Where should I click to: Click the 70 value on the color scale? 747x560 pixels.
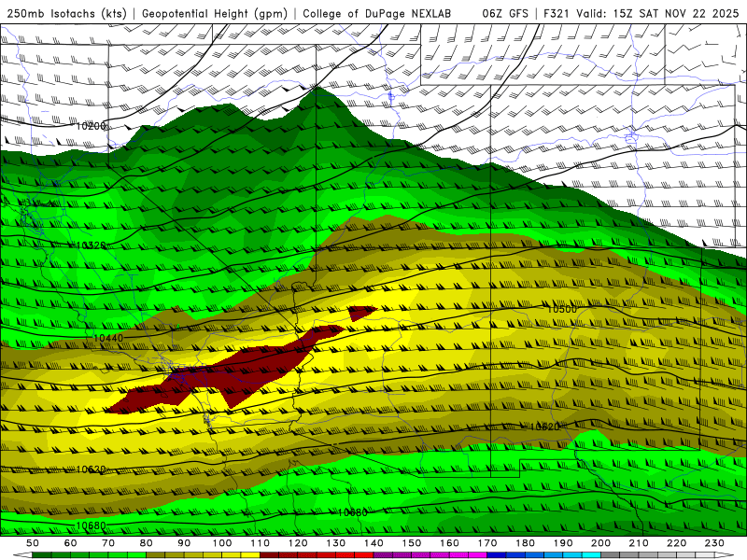(x=108, y=543)
